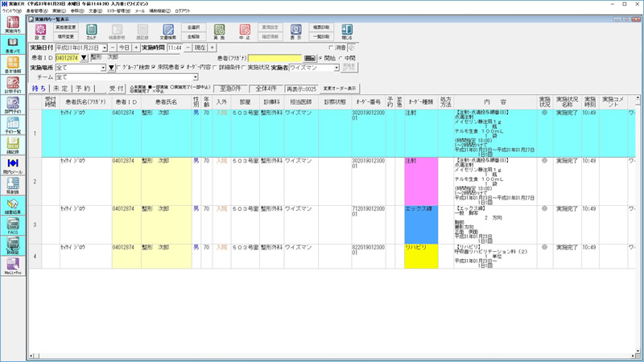Click the pink 注射 order type cell
Screen dimensions: 644x362
[x=421, y=182]
